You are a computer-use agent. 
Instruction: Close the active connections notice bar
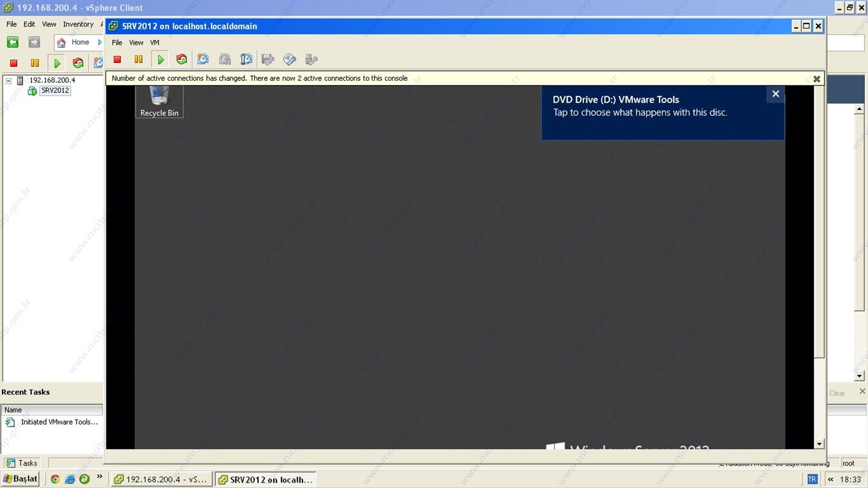[x=817, y=79]
